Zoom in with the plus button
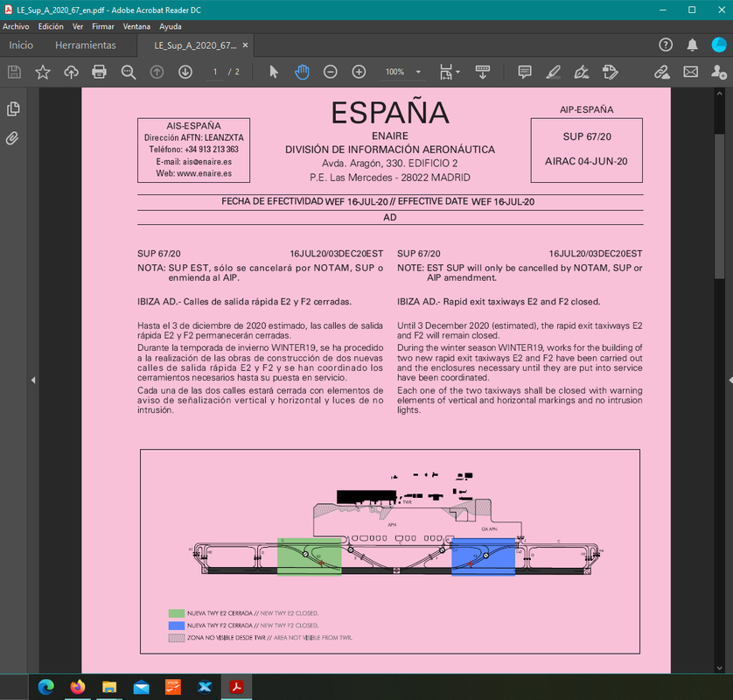733x700 pixels. 359,72
